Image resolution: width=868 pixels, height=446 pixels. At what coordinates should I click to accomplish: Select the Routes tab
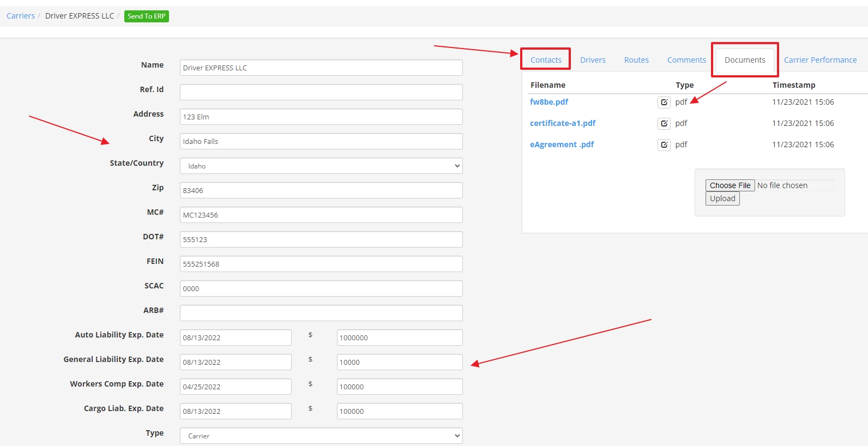[x=636, y=60]
